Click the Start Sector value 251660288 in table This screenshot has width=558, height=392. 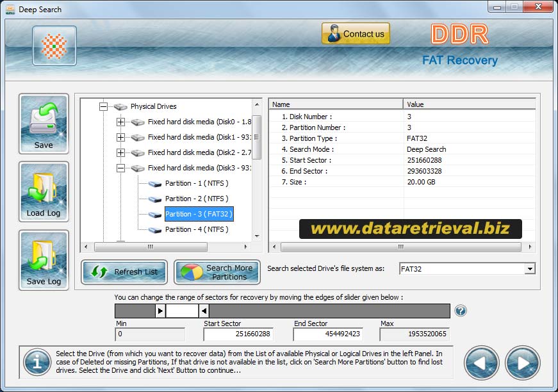pyautogui.click(x=424, y=160)
